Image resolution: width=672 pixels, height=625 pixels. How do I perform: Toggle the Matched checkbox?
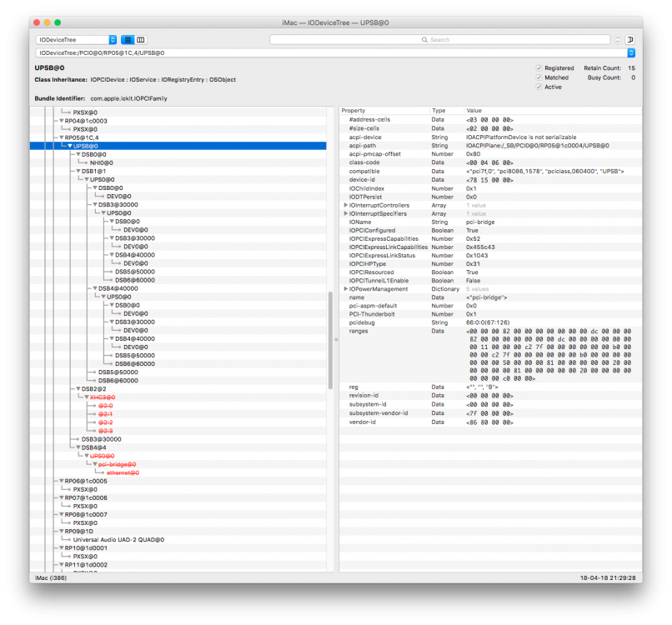(539, 77)
